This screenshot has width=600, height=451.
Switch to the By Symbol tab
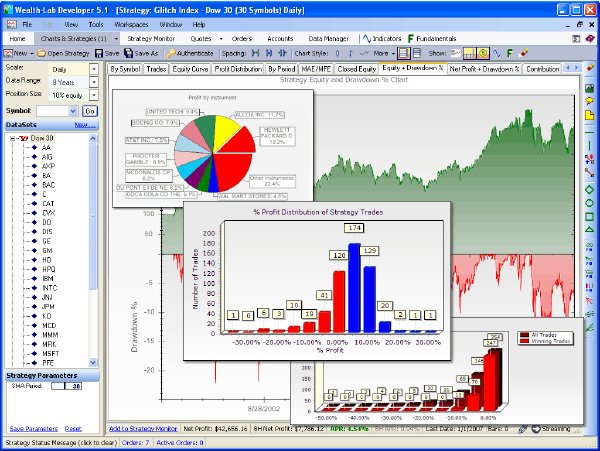(125, 69)
